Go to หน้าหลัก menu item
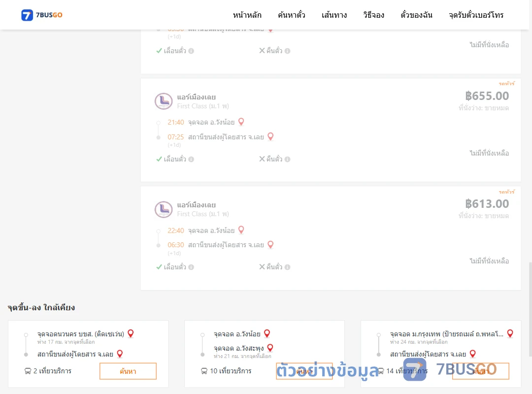 pyautogui.click(x=247, y=15)
